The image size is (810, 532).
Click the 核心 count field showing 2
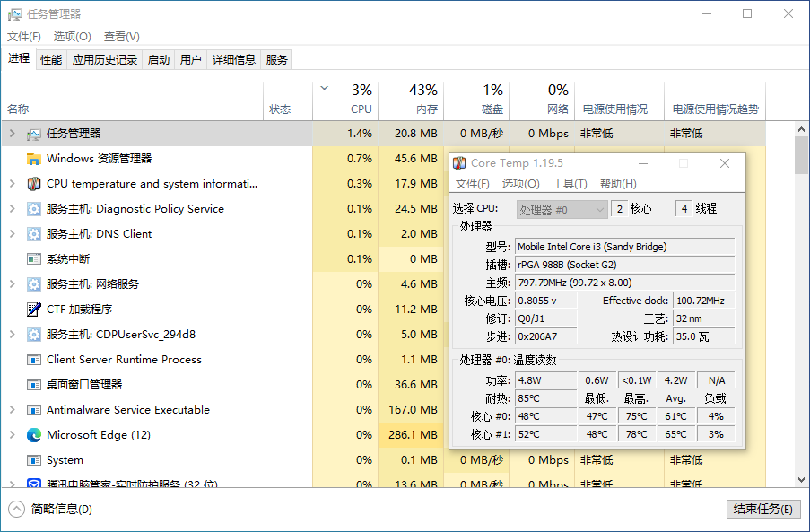(619, 209)
